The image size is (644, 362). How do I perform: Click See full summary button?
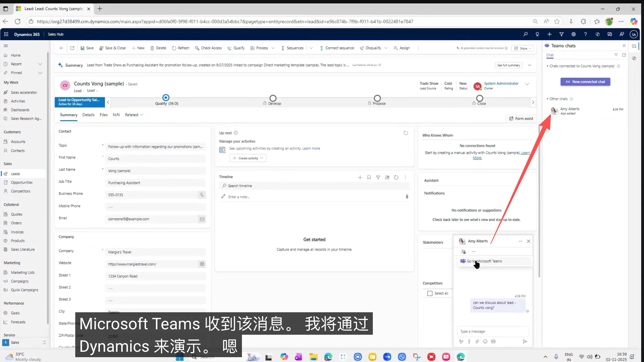pos(509,65)
